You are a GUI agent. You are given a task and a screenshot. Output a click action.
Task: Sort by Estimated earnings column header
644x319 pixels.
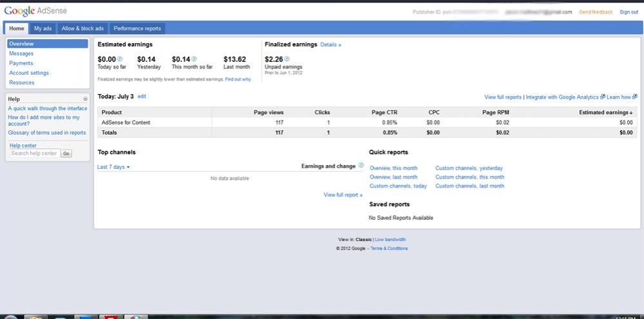coord(606,113)
